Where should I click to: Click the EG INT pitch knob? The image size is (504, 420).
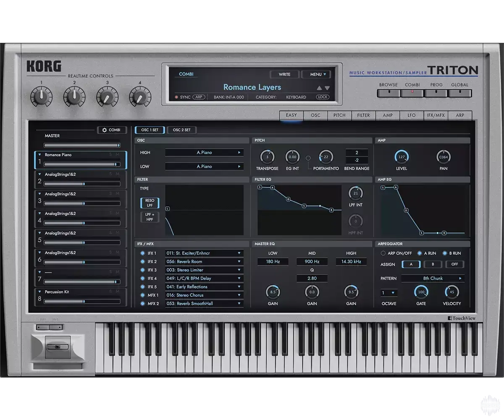tap(292, 157)
